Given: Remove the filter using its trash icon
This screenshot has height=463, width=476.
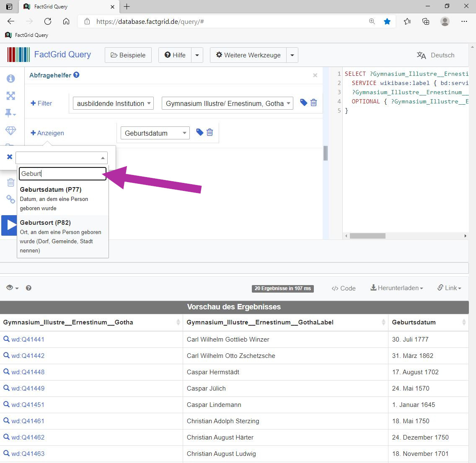Looking at the screenshot, I should click(x=313, y=103).
